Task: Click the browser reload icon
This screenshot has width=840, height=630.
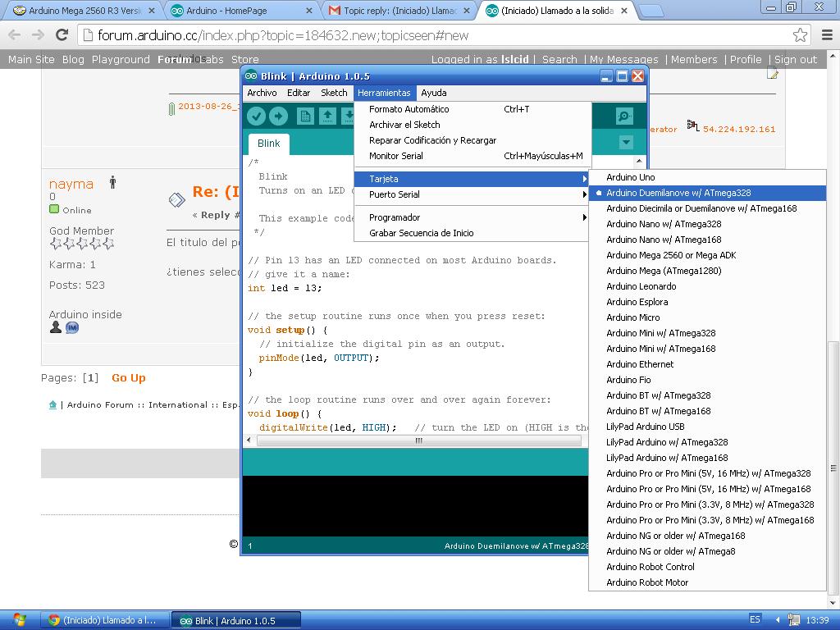Action: click(x=62, y=35)
